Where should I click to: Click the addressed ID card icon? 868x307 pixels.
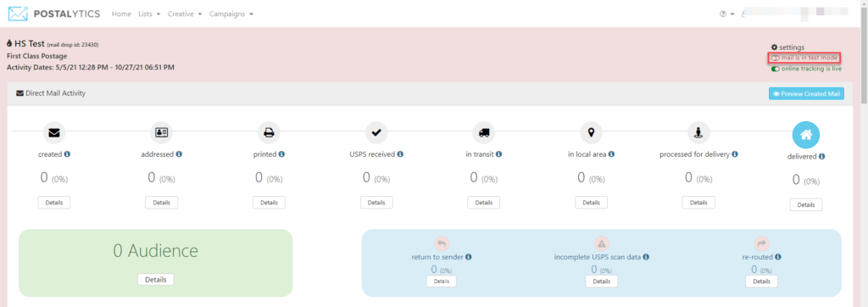(162, 132)
